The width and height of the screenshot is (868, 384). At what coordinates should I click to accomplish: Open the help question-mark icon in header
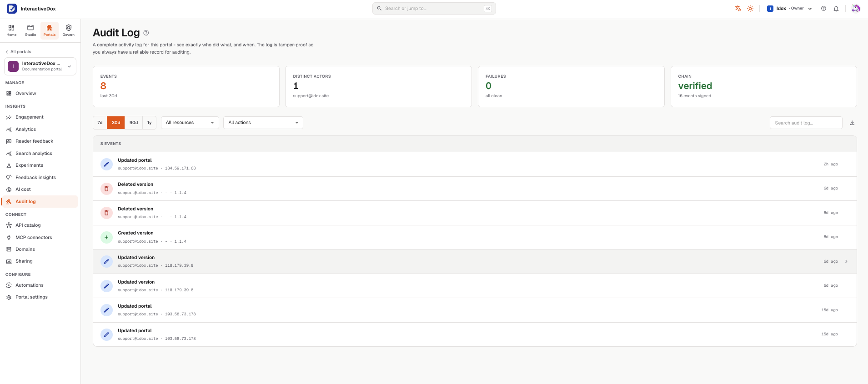coord(823,9)
